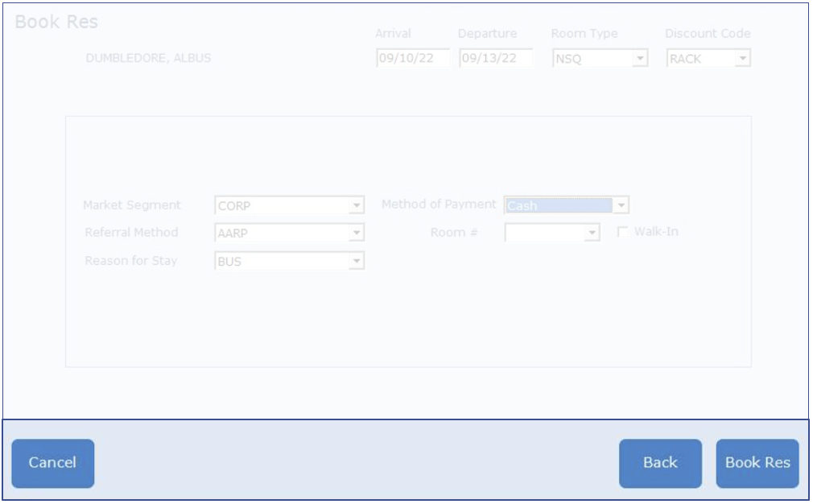This screenshot has width=813, height=504.
Task: Expand the Referral Method dropdown arrow
Action: [x=356, y=233]
